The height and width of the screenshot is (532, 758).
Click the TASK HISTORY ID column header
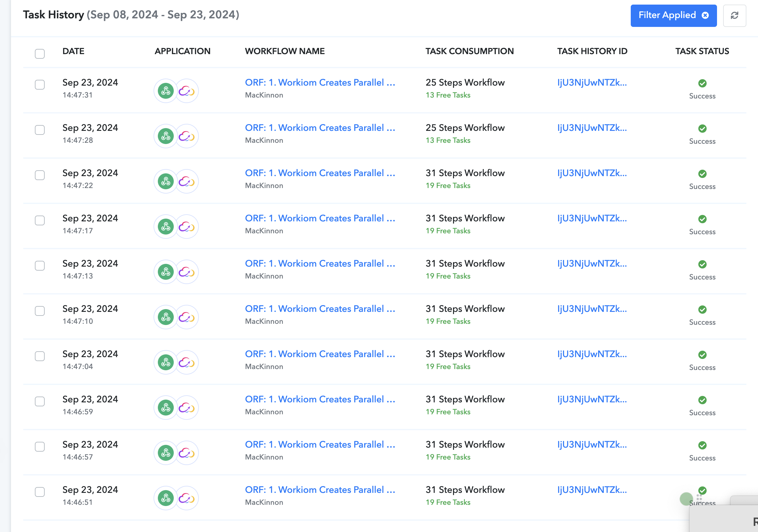[x=592, y=51]
